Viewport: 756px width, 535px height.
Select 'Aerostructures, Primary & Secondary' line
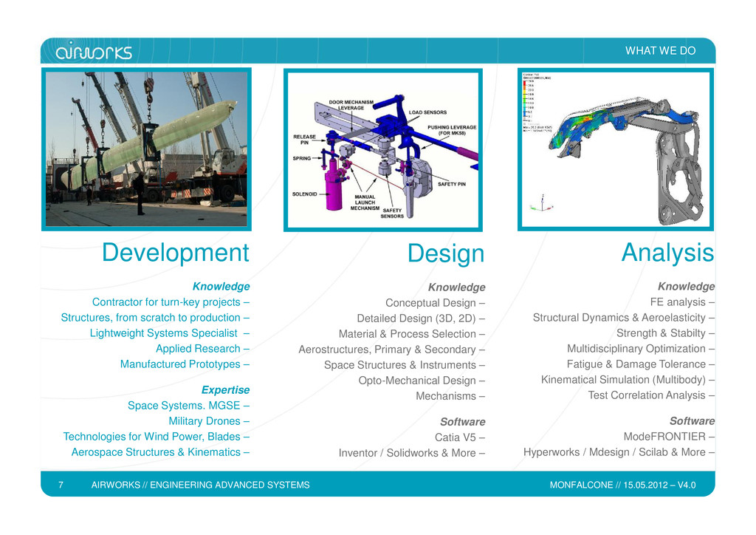pyautogui.click(x=391, y=350)
